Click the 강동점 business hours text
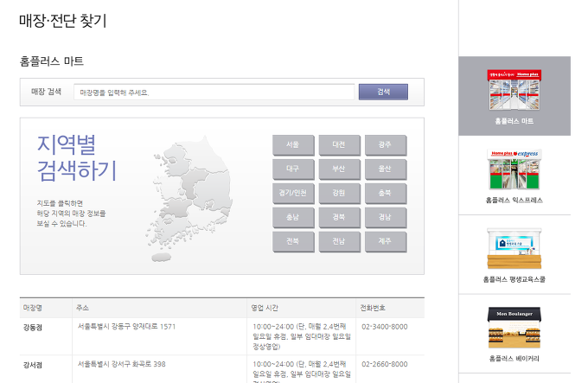This screenshot has height=383, width=588. (x=302, y=336)
